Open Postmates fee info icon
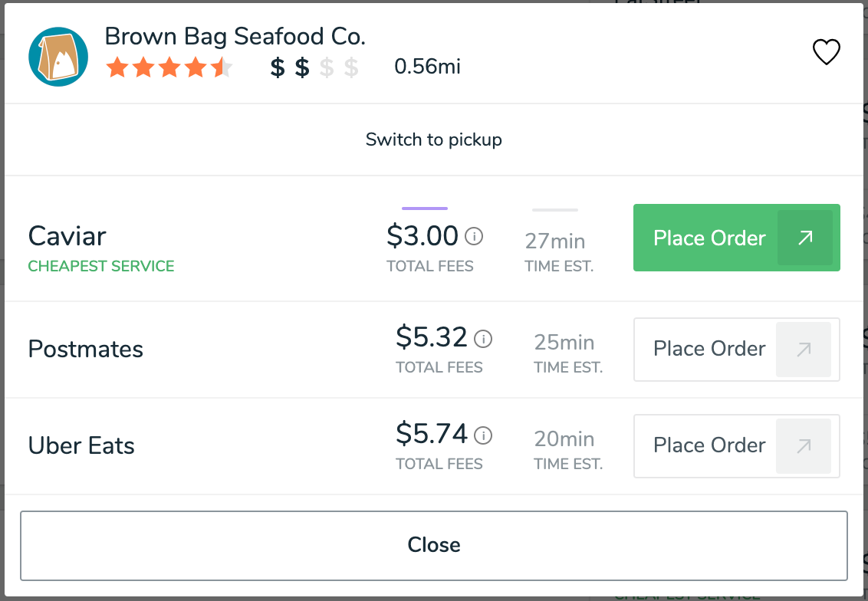This screenshot has width=868, height=601. 483,338
